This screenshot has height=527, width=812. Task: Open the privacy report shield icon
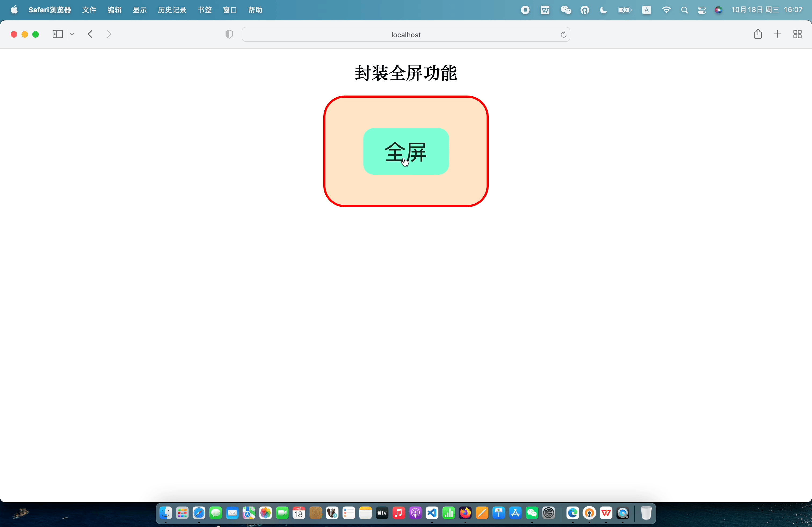[x=229, y=34]
